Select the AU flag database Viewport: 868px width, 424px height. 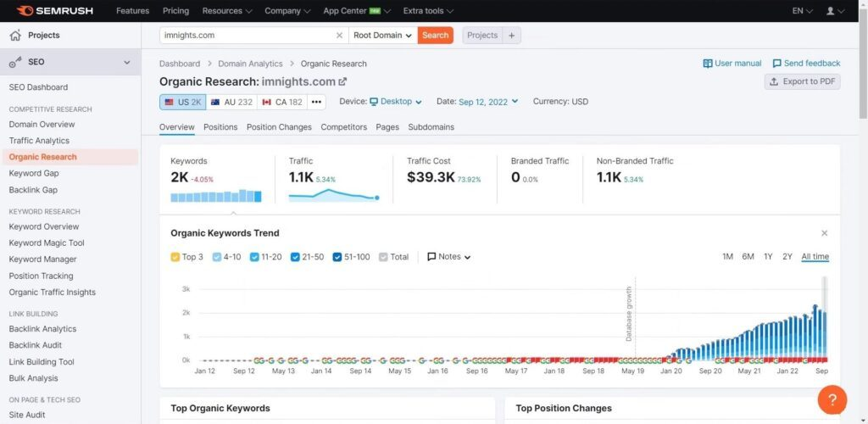coord(231,102)
